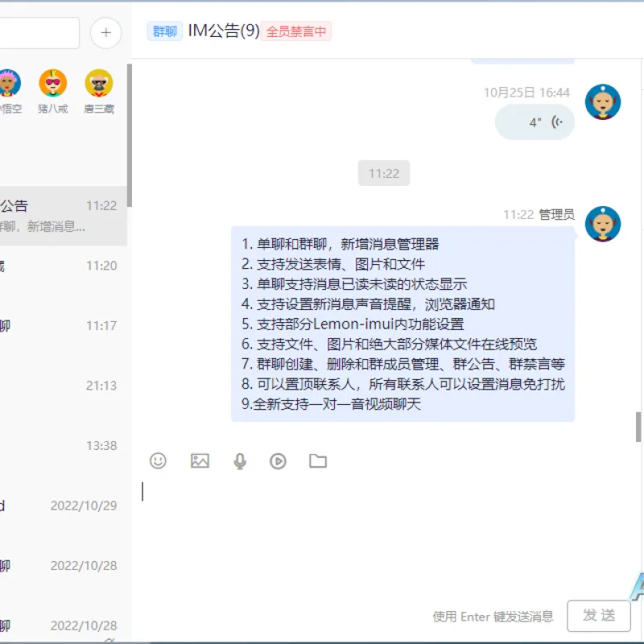Click 猪八戒 avatar in contacts row
Screen dimensions: 644x644
(53, 83)
